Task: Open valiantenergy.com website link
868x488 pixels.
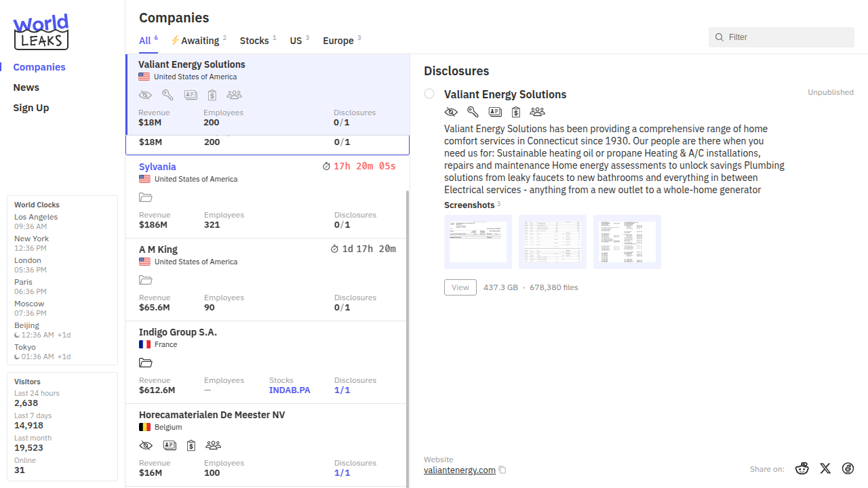Action: [460, 470]
